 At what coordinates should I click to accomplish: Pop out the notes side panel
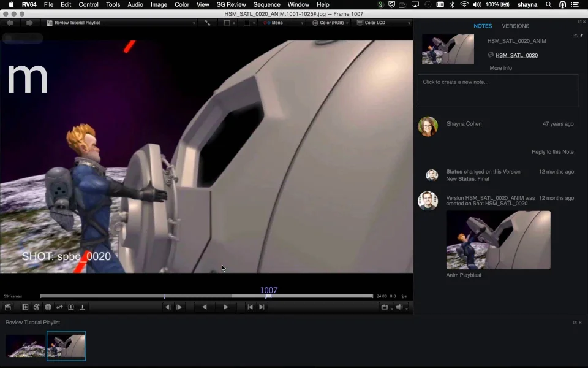(x=580, y=22)
